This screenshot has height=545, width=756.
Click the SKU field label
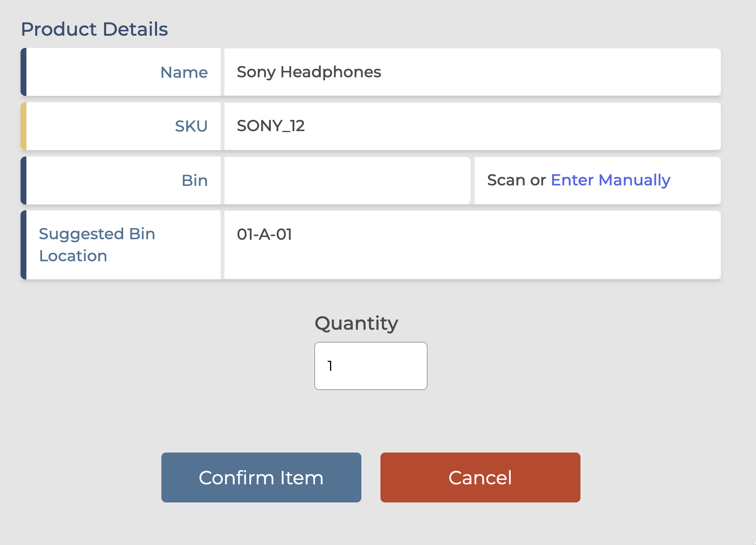(x=191, y=126)
